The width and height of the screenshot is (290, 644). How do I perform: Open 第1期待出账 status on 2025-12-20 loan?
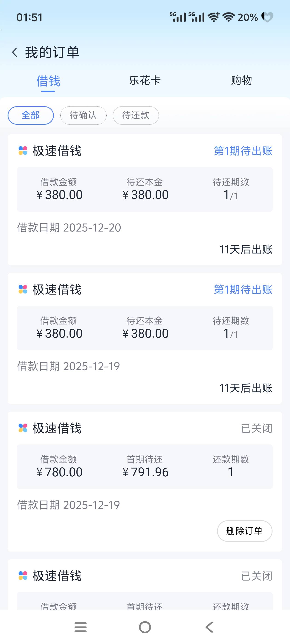(243, 151)
